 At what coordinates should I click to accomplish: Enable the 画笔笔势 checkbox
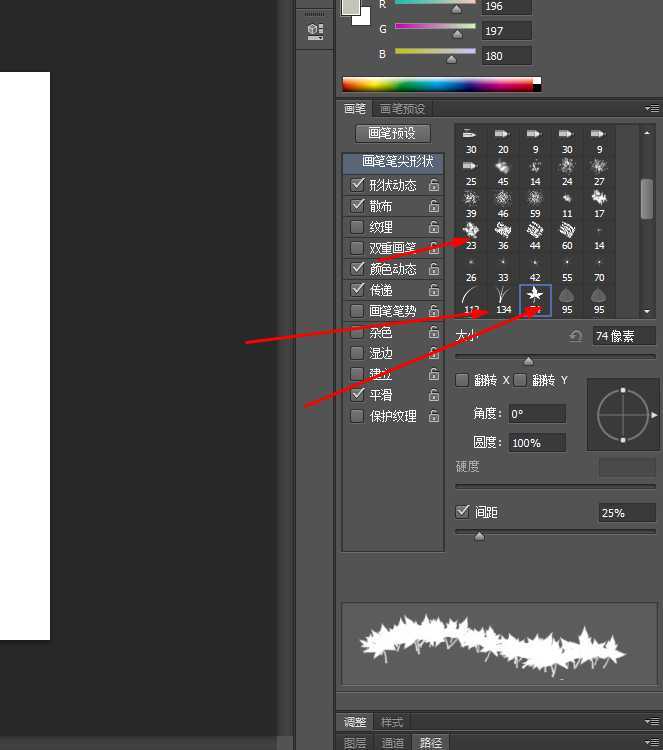point(357,310)
